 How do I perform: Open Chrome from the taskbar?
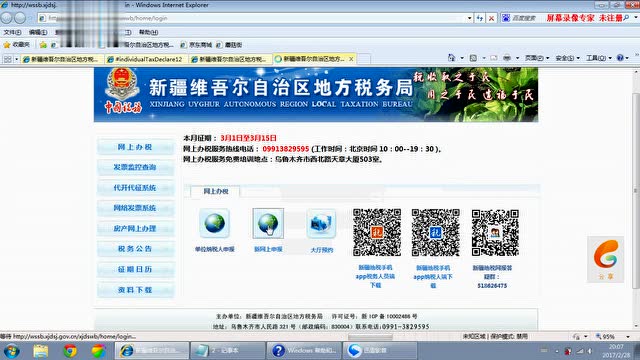(x=70, y=351)
